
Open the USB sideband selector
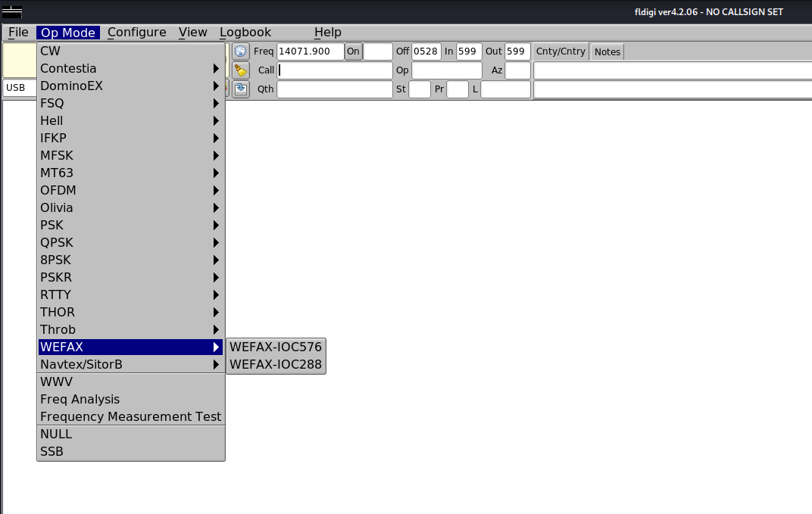(20, 88)
